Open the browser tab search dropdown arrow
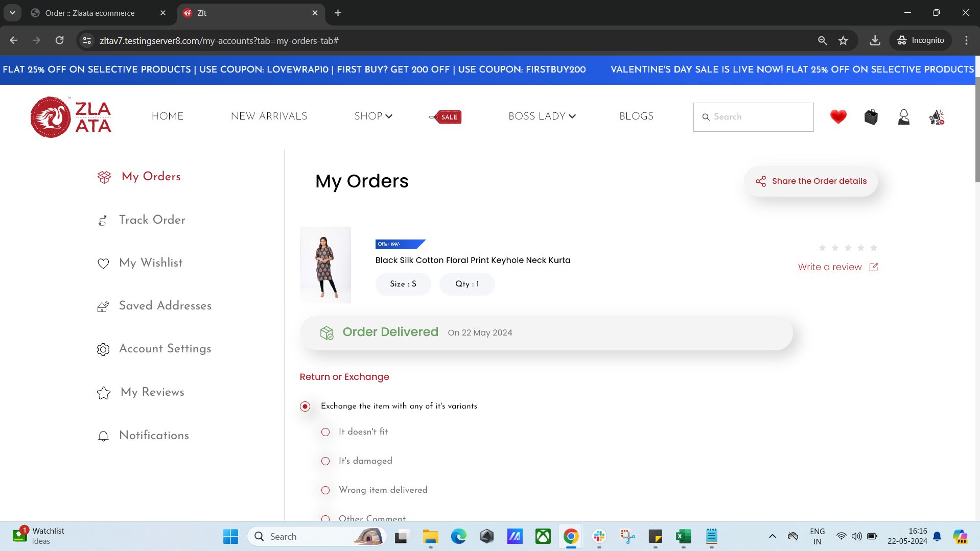This screenshot has height=551, width=980. (x=12, y=13)
